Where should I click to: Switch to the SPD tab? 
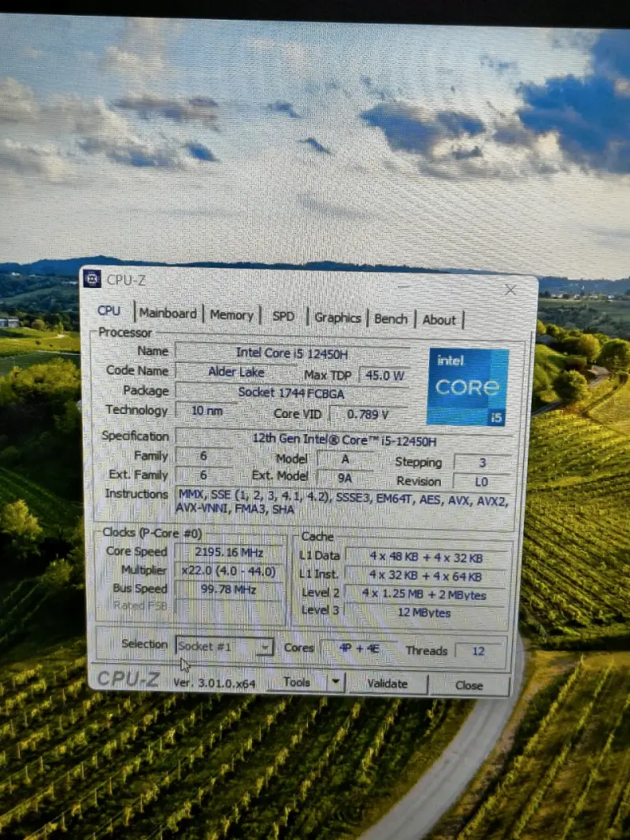click(x=283, y=316)
